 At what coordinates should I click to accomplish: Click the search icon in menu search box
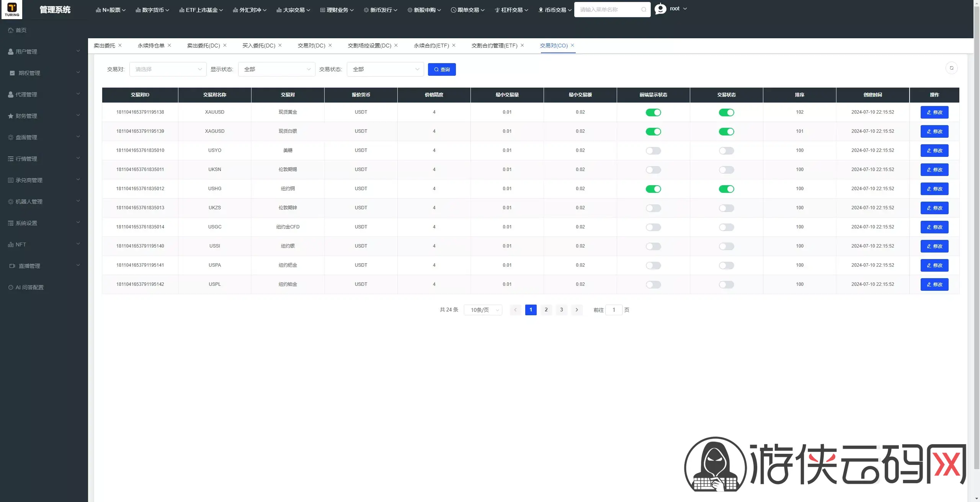(644, 10)
